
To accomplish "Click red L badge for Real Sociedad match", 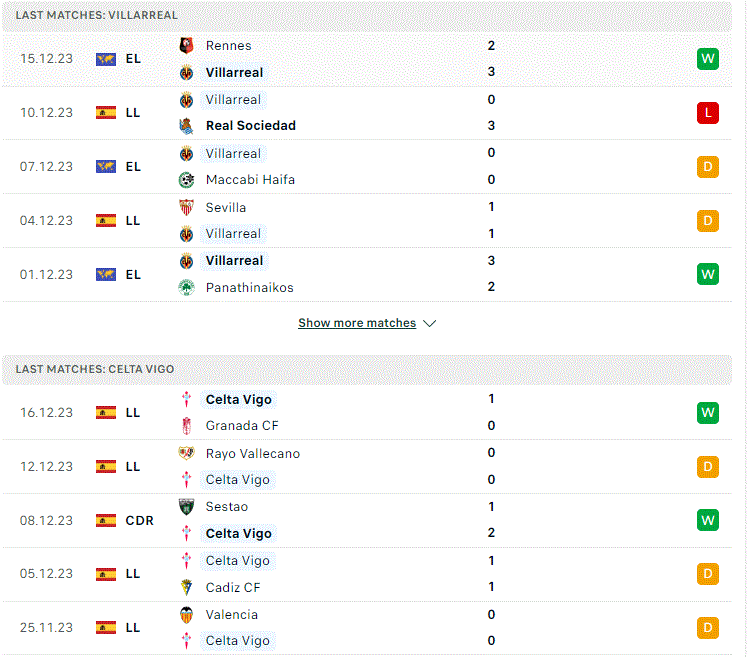I will coord(707,113).
